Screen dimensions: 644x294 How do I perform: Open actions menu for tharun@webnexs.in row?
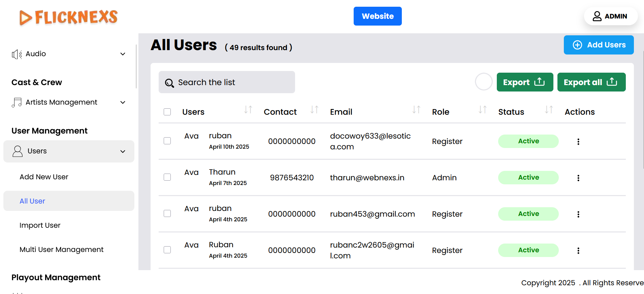pos(578,178)
